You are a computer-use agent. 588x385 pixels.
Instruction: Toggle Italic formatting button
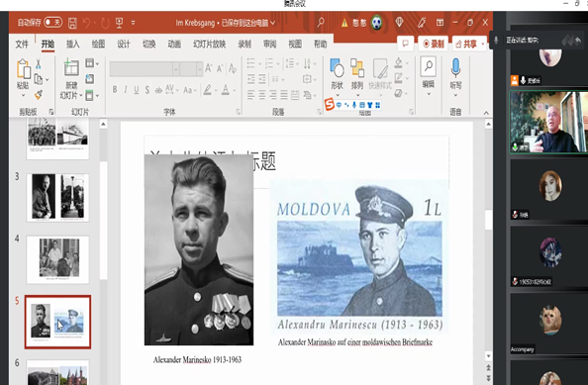point(126,90)
